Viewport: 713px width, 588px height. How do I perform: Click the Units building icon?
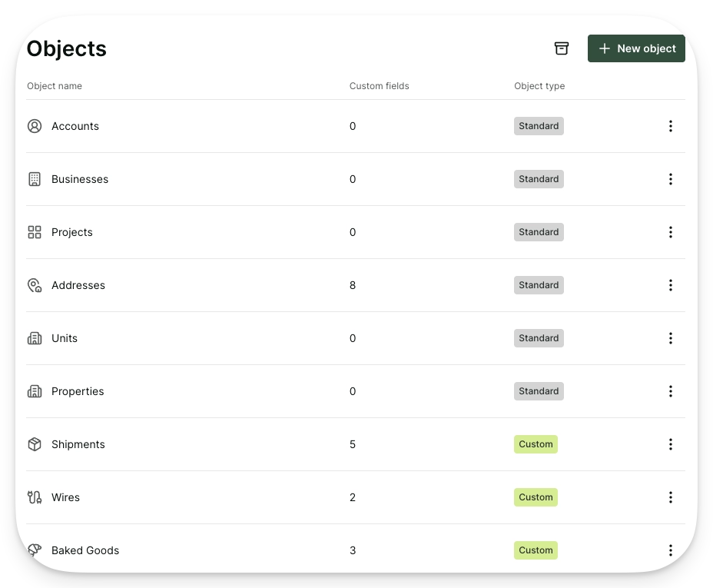point(35,338)
